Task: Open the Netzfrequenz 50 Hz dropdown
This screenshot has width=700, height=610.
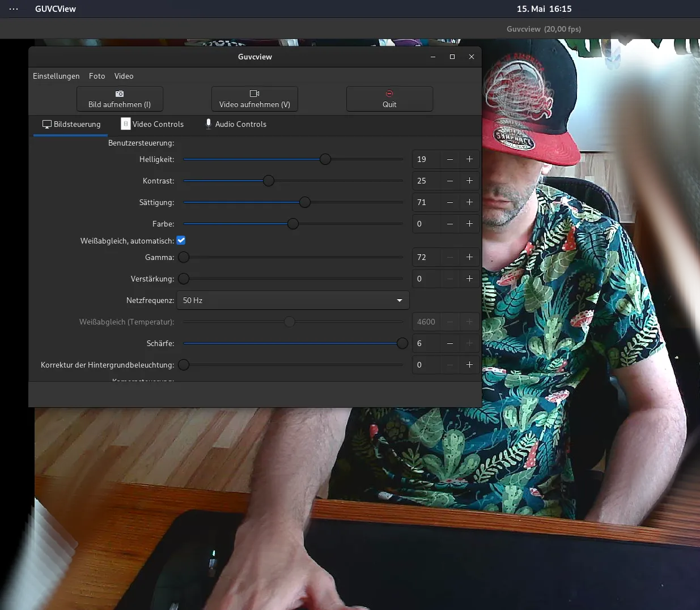Action: (293, 300)
